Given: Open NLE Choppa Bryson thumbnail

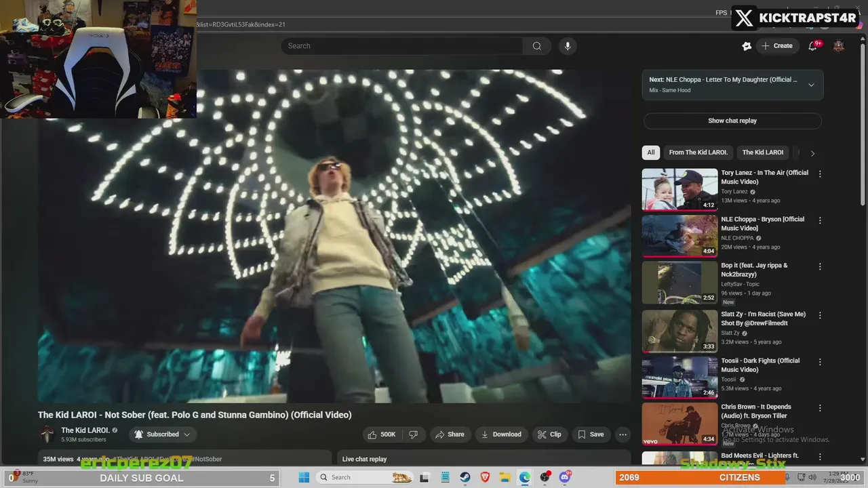Looking at the screenshot, I should (x=679, y=236).
